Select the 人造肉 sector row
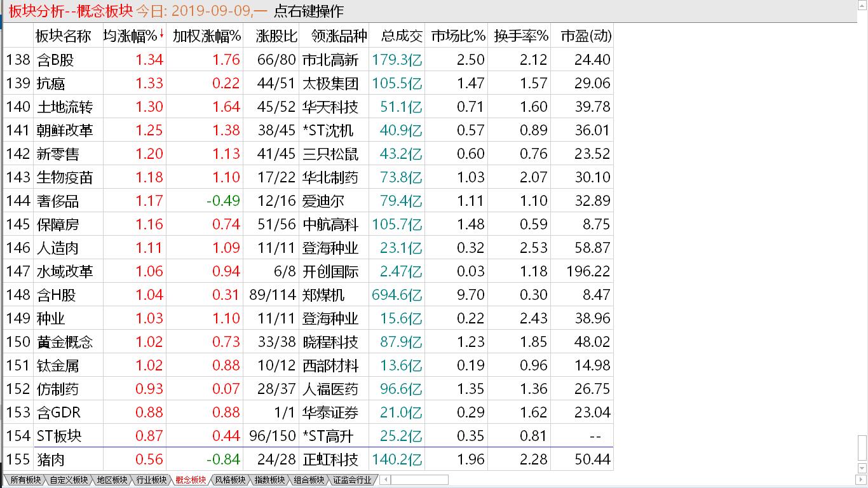Image resolution: width=868 pixels, height=488 pixels. 308,248
